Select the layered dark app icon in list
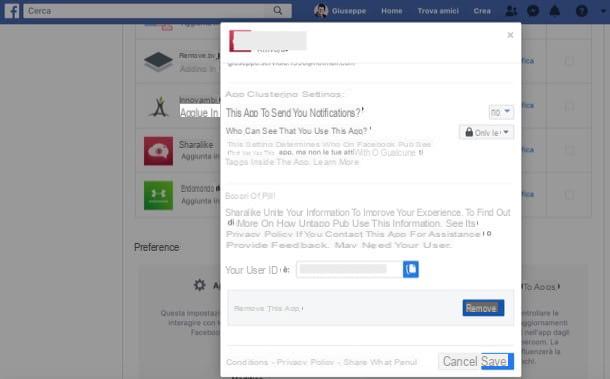 [158, 61]
